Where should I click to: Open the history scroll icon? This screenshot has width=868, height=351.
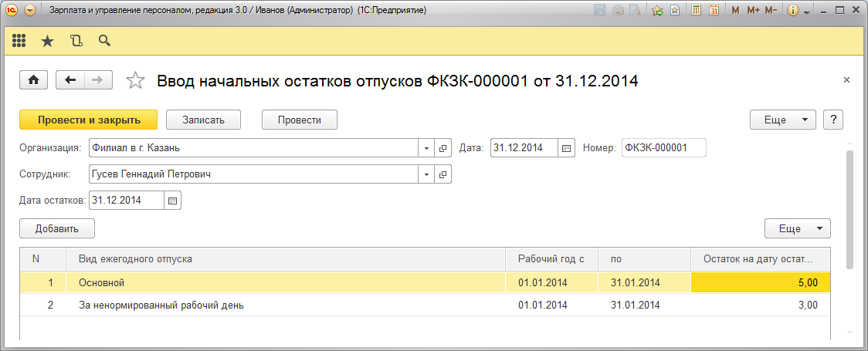pyautogui.click(x=76, y=41)
